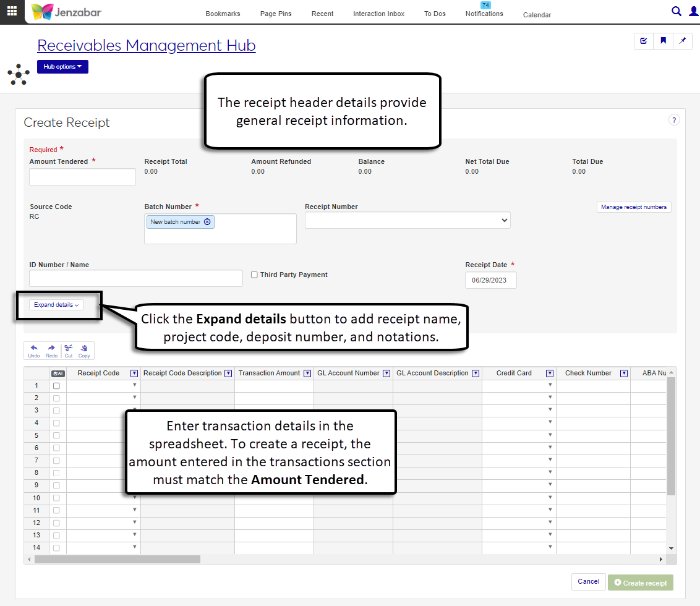Open the Interaction Inbox menu item
Screen dimensions: 700x606
(x=378, y=14)
